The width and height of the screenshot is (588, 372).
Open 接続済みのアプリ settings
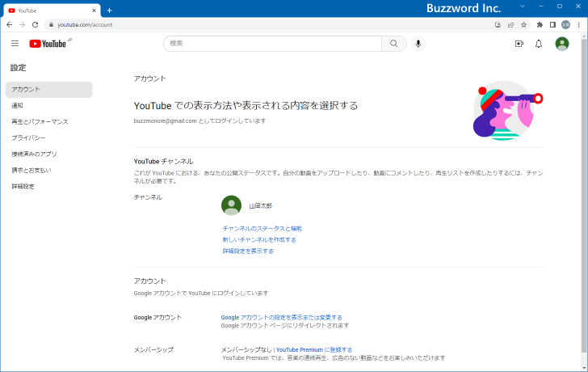(48, 154)
